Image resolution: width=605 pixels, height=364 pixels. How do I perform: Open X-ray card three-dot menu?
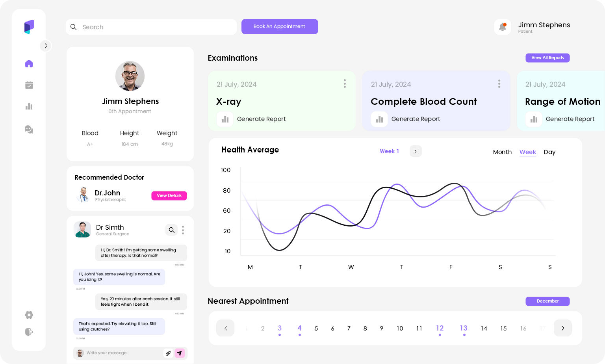coord(345,84)
